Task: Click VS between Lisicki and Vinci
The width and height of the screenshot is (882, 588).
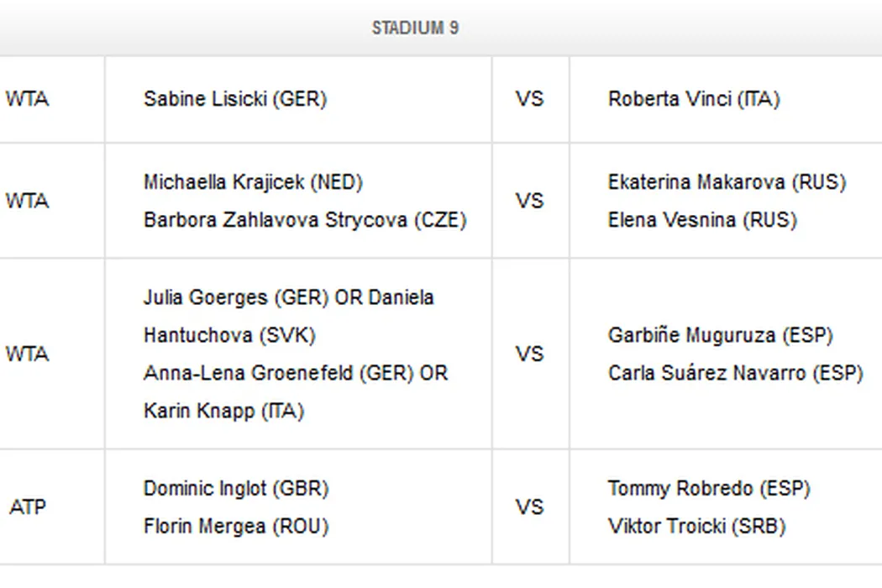Action: (529, 99)
